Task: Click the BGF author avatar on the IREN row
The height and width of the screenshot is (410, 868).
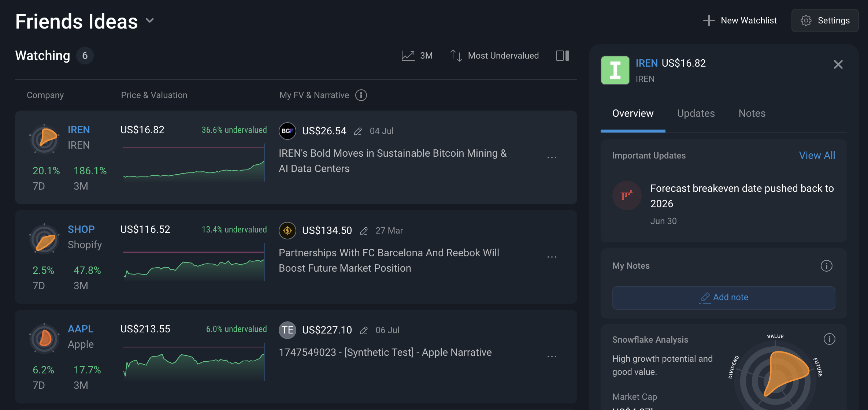Action: coord(288,131)
